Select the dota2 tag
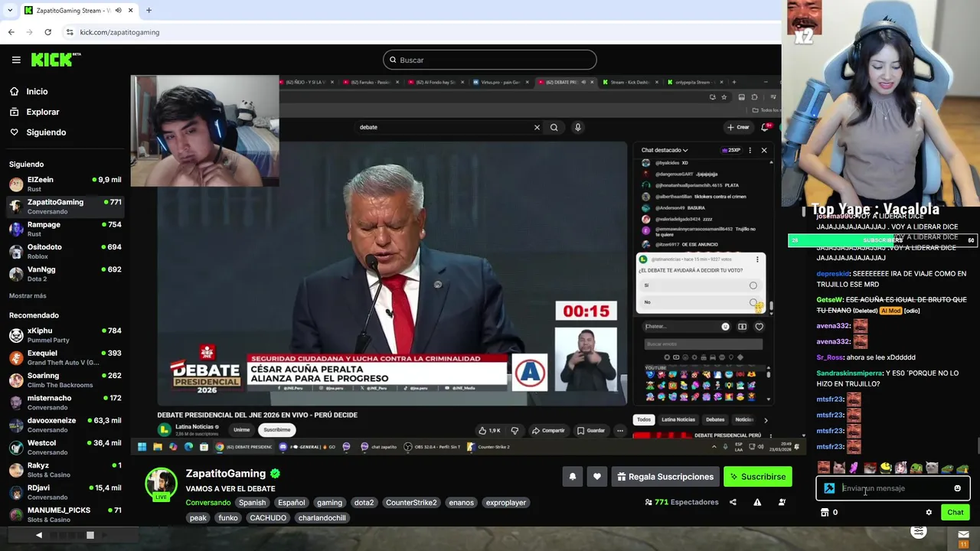980x551 pixels. (364, 503)
